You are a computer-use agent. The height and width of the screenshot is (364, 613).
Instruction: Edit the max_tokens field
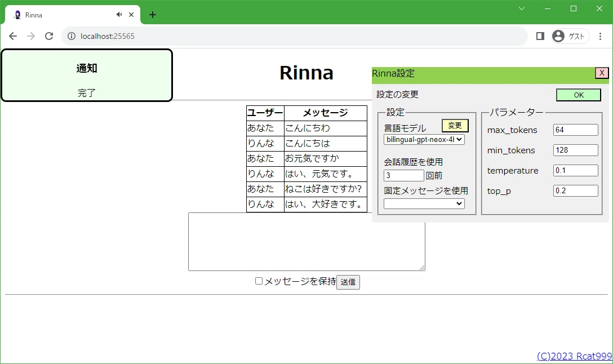pos(575,130)
